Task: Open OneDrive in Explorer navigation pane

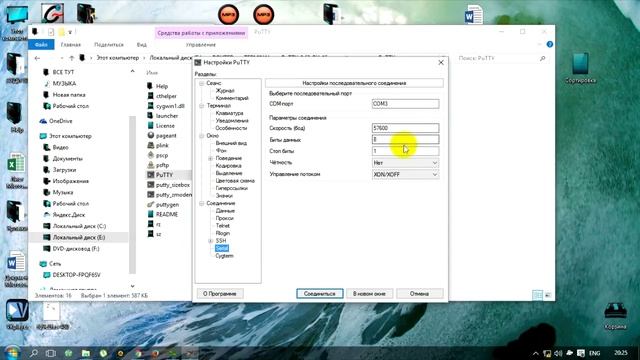Action: pyautogui.click(x=60, y=121)
